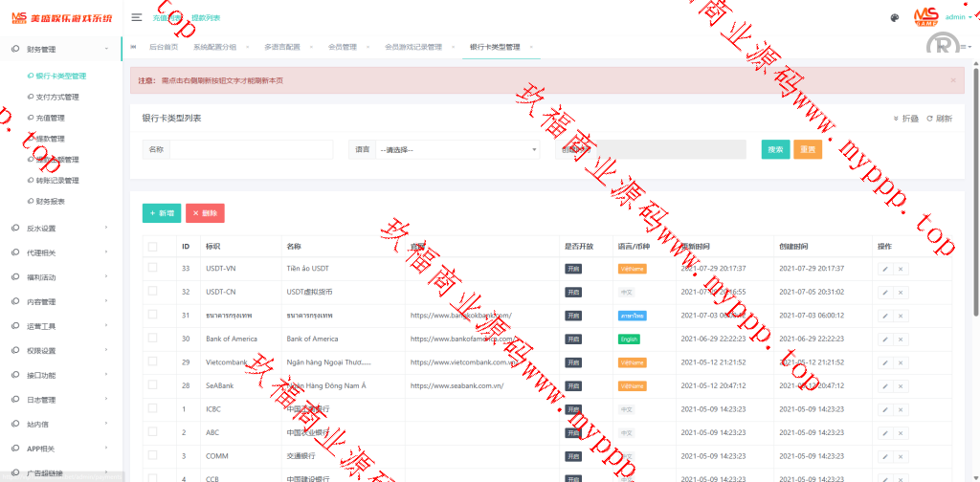Open the 语言 language dropdown
Image resolution: width=980 pixels, height=482 pixels.
[x=457, y=149]
